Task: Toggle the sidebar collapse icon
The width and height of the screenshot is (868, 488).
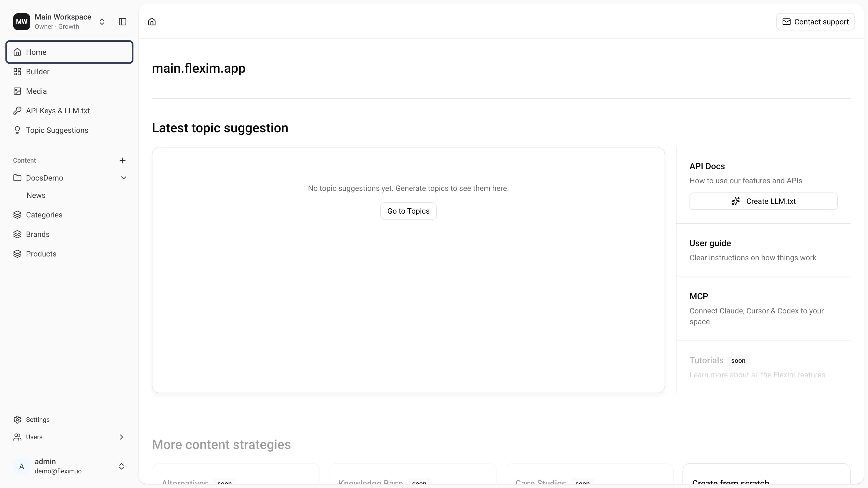Action: 123,22
